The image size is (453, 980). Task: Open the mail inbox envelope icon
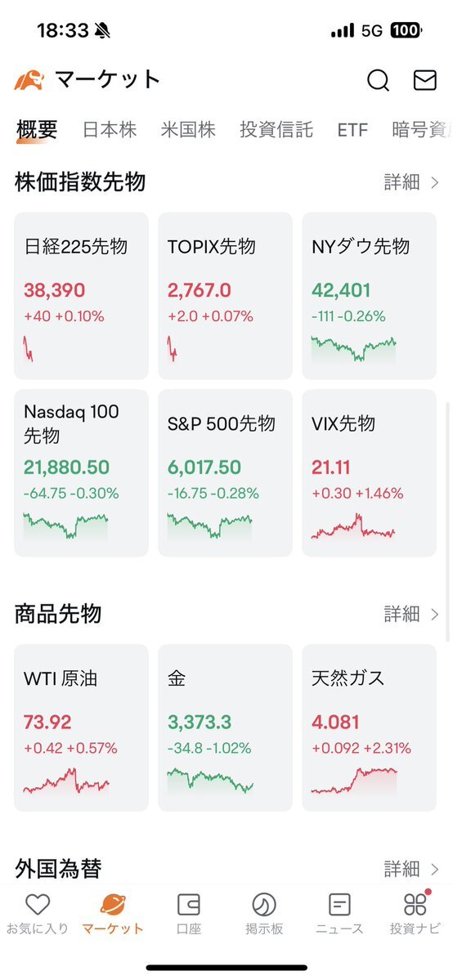click(425, 80)
